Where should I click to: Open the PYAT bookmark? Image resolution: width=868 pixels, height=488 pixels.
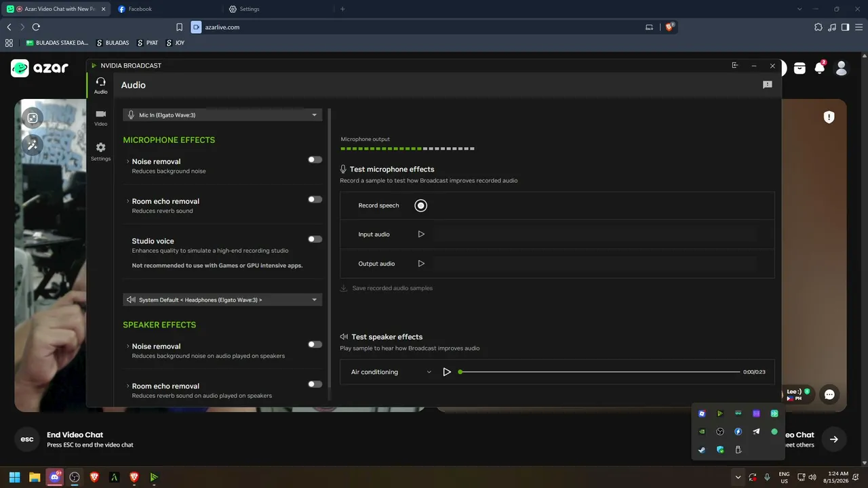pos(147,43)
